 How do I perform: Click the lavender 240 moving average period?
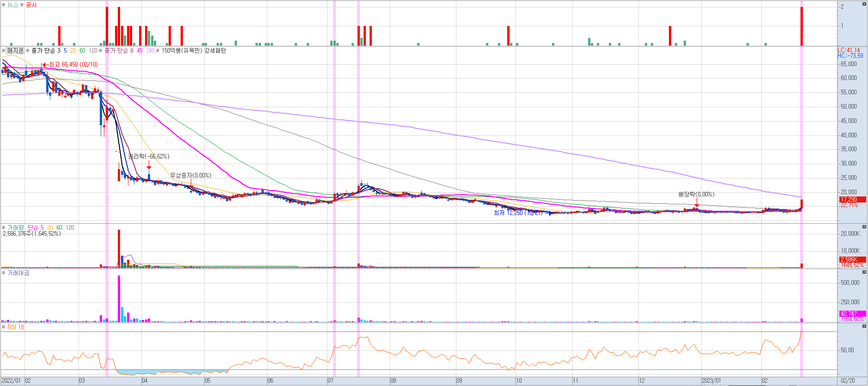(x=150, y=50)
